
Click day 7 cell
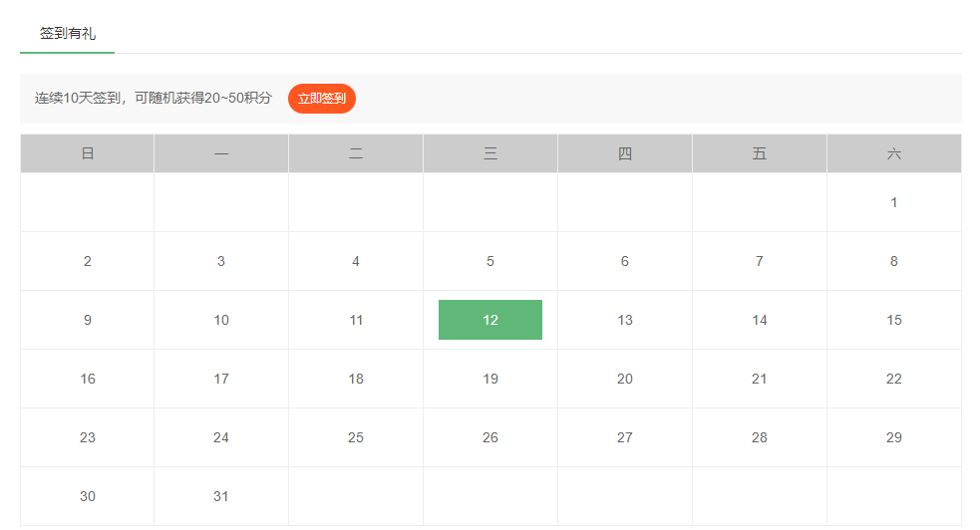coord(760,261)
